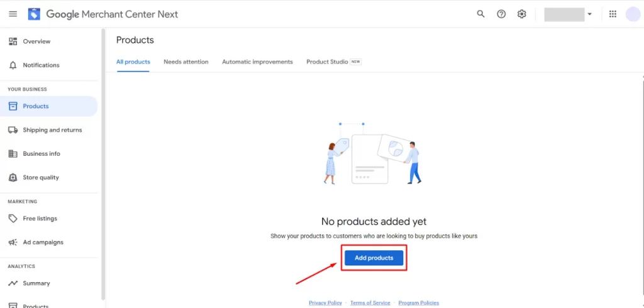Go to Shipping and returns in sidebar
The image size is (644, 308).
[52, 130]
